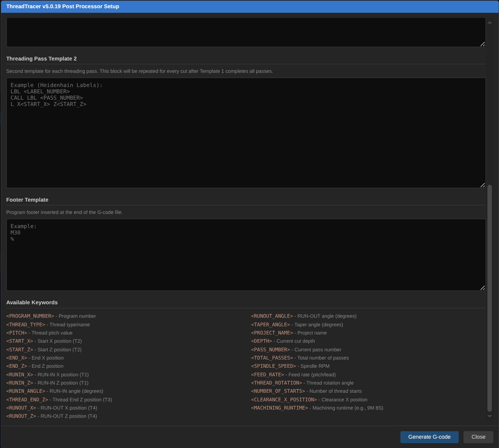
Task: Click the scroll up arrow of the dialog
Action: [x=490, y=22]
